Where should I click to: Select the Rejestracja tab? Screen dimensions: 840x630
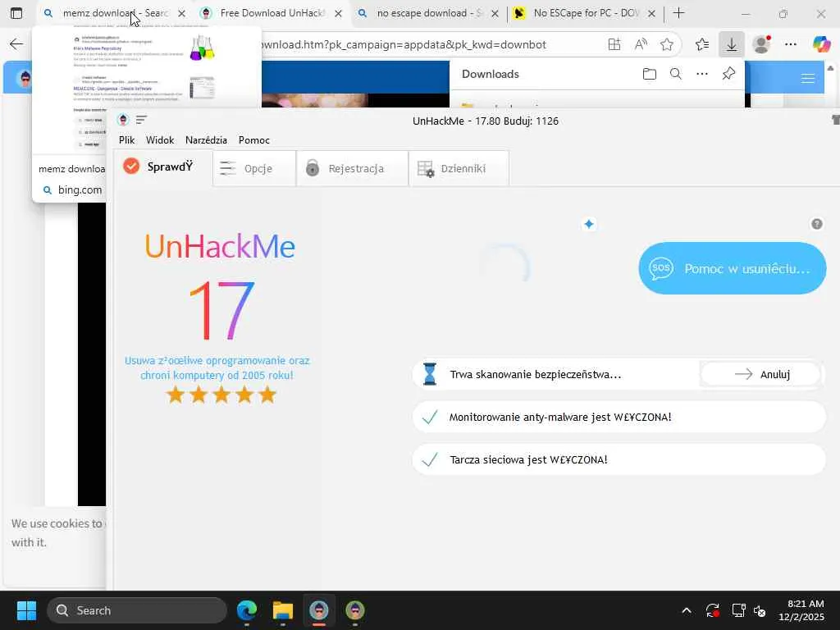[353, 169]
